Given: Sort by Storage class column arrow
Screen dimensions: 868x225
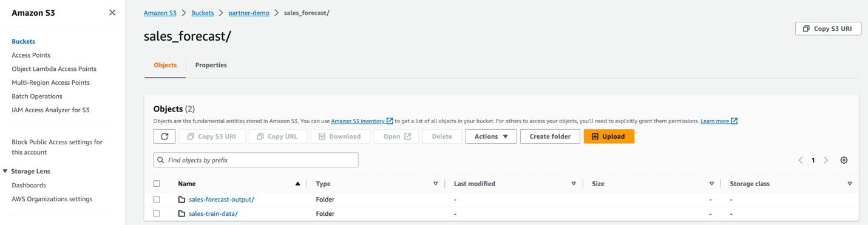Looking at the screenshot, I should coord(849,184).
